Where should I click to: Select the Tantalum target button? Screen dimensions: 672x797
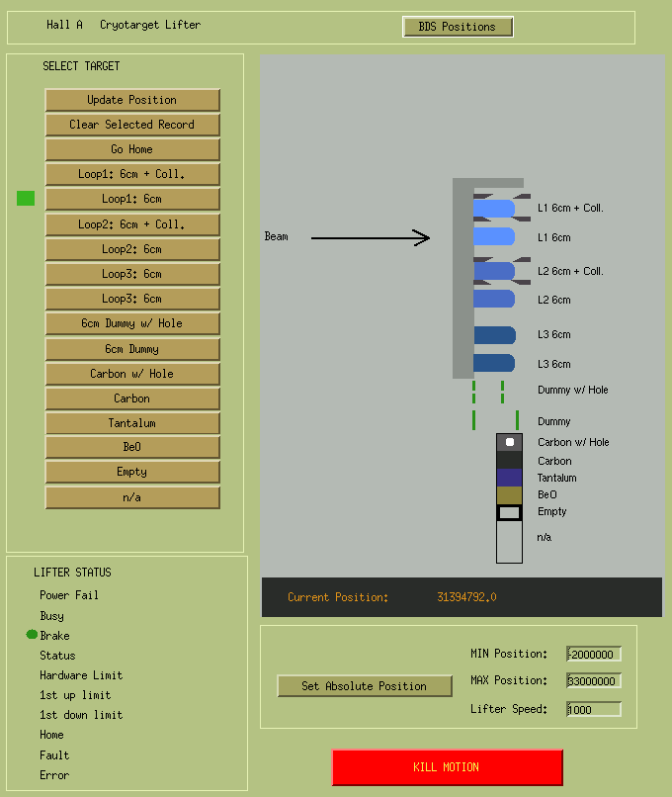point(132,423)
